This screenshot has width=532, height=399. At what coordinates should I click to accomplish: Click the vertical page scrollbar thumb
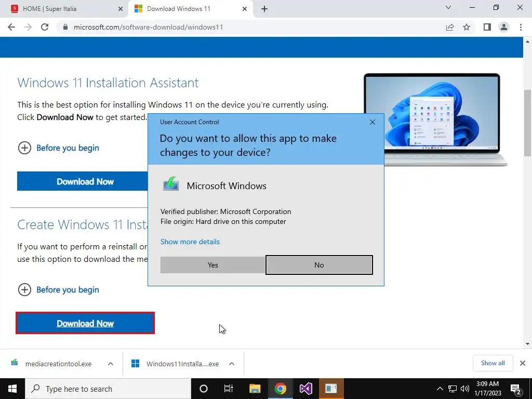[527, 123]
